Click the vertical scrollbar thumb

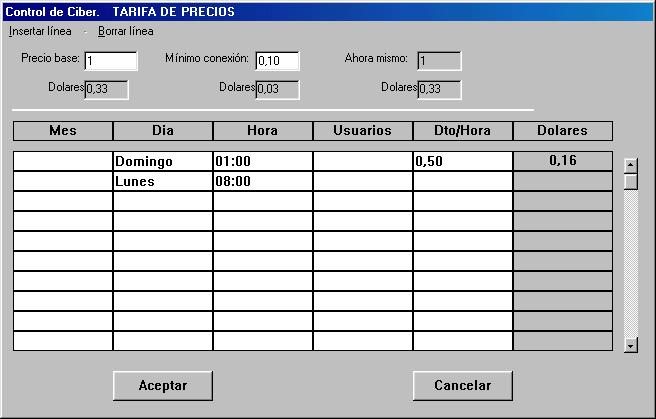click(630, 182)
